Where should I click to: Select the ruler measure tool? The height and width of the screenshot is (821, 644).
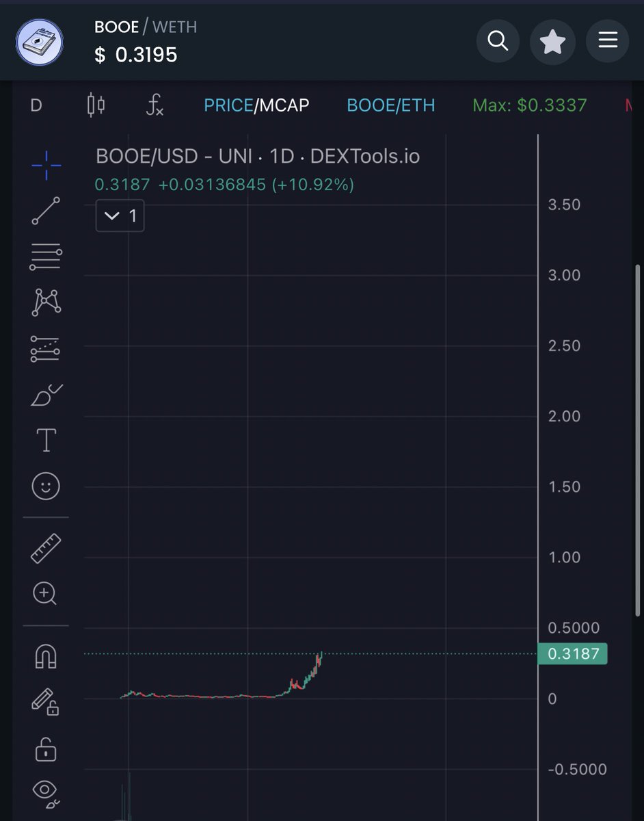tap(46, 549)
